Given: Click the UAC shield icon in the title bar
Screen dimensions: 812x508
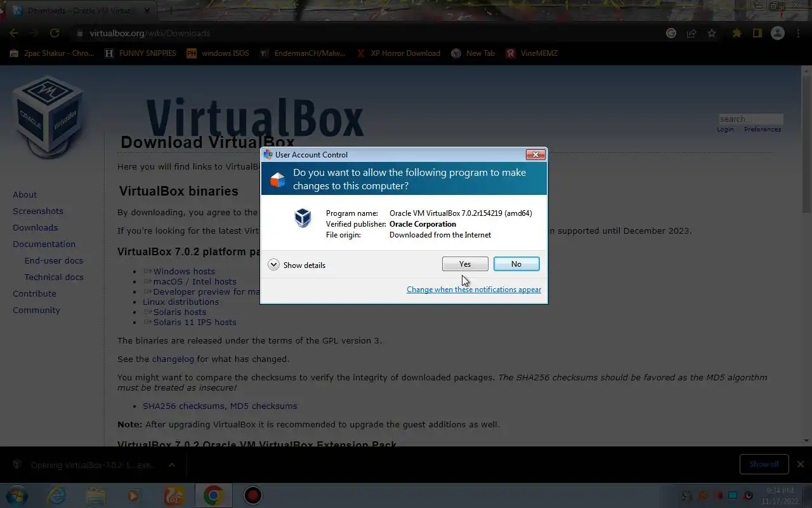Looking at the screenshot, I should click(x=268, y=154).
